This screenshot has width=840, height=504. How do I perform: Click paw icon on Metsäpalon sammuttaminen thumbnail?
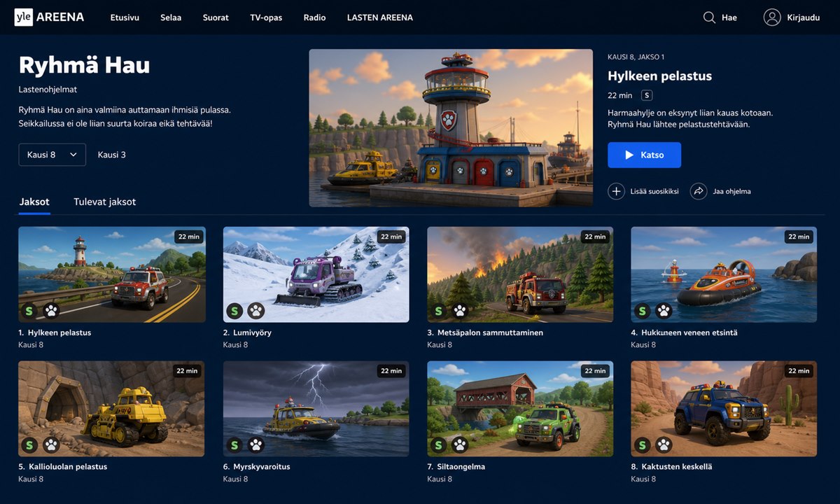tap(460, 311)
